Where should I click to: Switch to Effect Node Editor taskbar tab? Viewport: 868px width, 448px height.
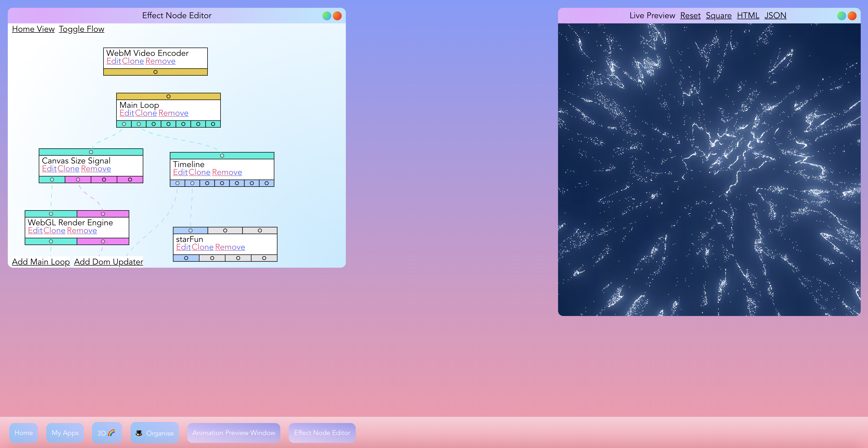pyautogui.click(x=322, y=433)
